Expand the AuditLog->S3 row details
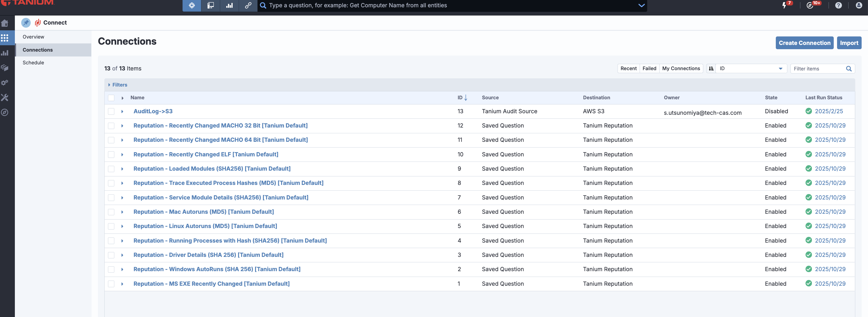Screen dimensions: 868x317 tap(122, 111)
